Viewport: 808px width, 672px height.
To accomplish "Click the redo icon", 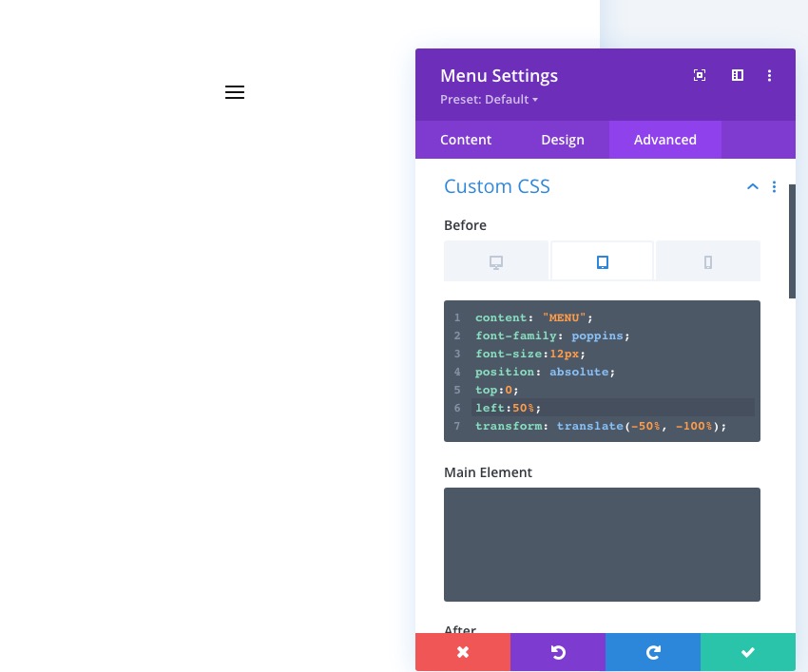I will [653, 652].
